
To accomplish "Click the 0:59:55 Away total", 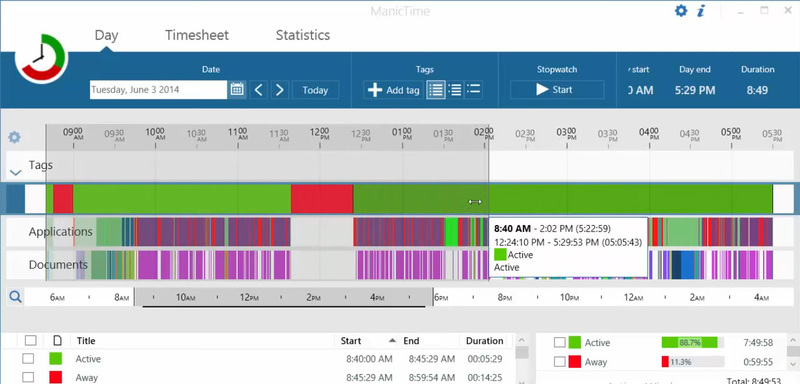I will (x=758, y=362).
